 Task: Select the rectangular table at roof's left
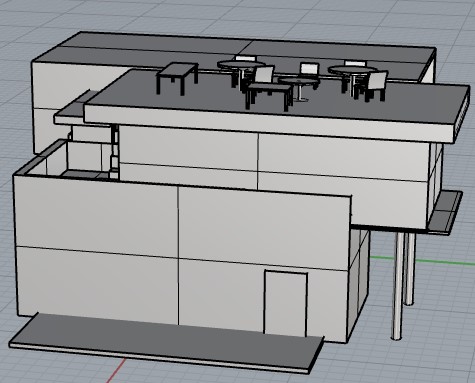(177, 78)
